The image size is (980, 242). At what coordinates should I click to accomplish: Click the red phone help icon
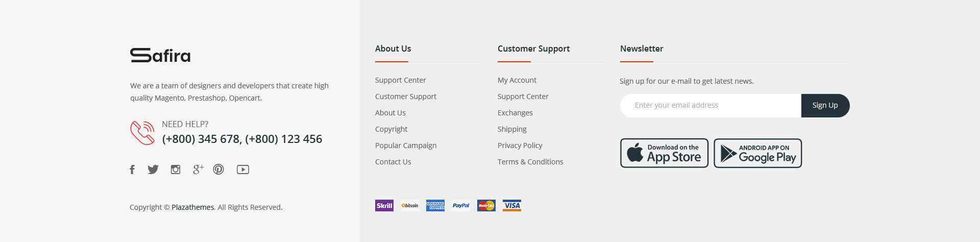142,133
